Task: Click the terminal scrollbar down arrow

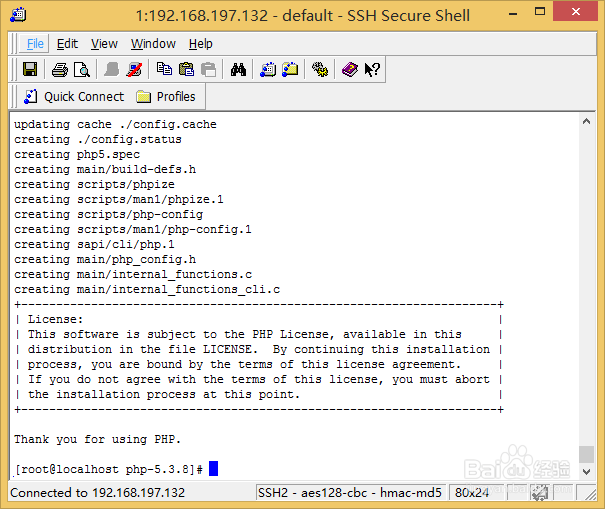Action: point(586,472)
